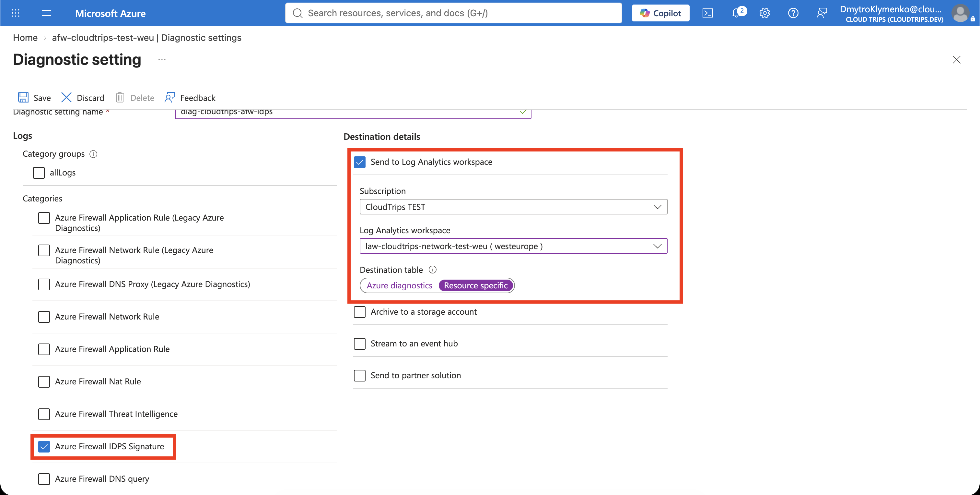This screenshot has height=495, width=980.
Task: Check Azure Firewall Network Rule (Legacy Azure Diagnostics)
Action: (x=44, y=250)
